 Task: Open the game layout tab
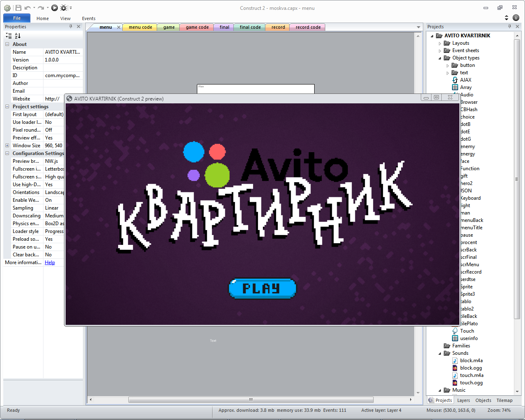[x=169, y=27]
